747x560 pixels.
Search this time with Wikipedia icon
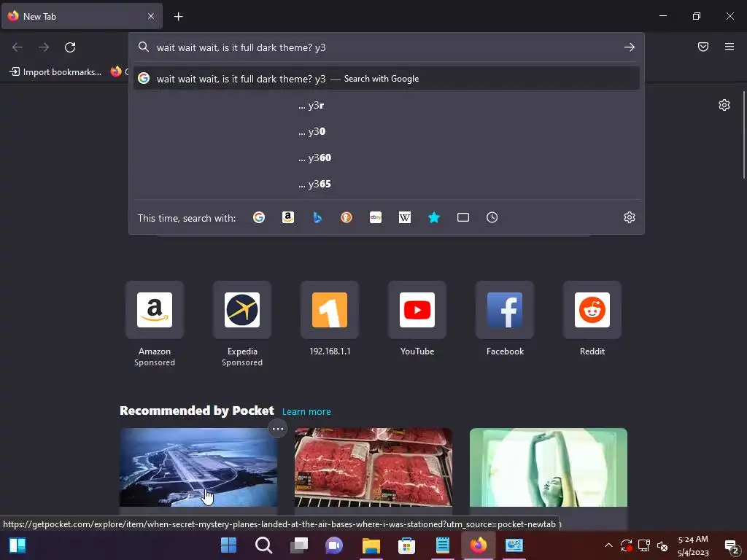[x=404, y=217]
